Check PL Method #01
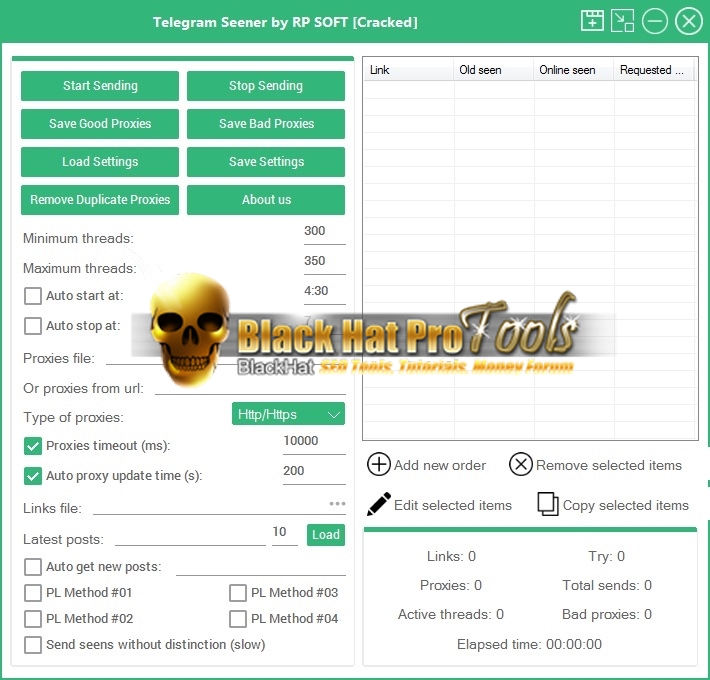The height and width of the screenshot is (680, 710). click(33, 593)
